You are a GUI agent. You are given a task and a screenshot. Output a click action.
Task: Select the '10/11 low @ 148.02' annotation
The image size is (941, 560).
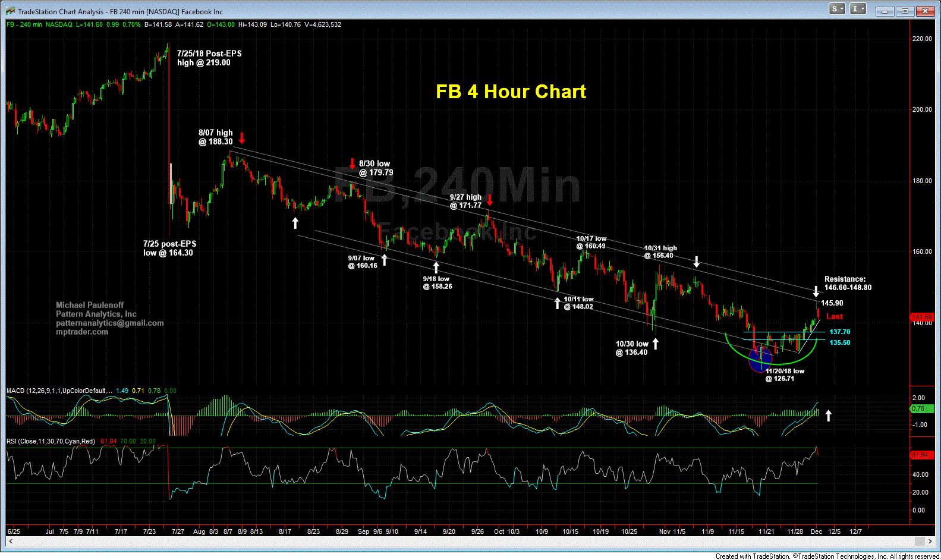578,303
